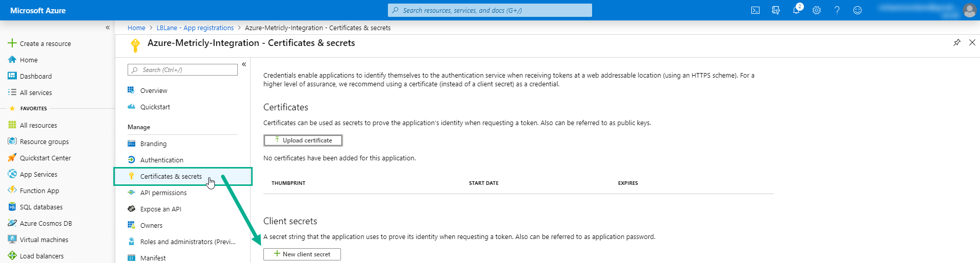980x263 pixels.
Task: Click Owners icon in menu
Action: (x=131, y=225)
